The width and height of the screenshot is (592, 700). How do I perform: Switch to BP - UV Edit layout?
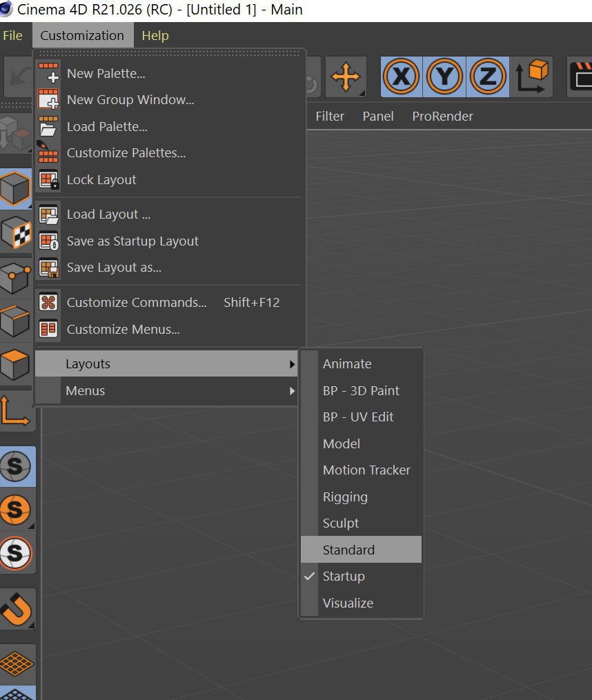coord(361,417)
